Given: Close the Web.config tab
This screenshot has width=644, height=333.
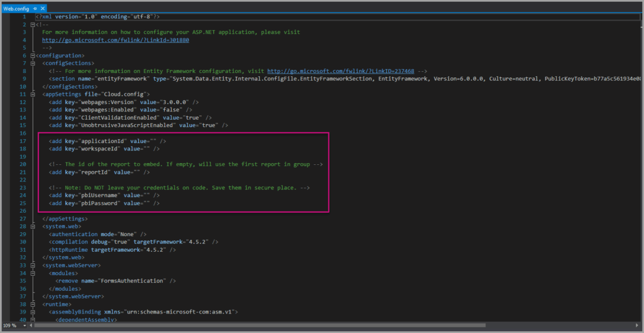Looking at the screenshot, I should coord(42,8).
